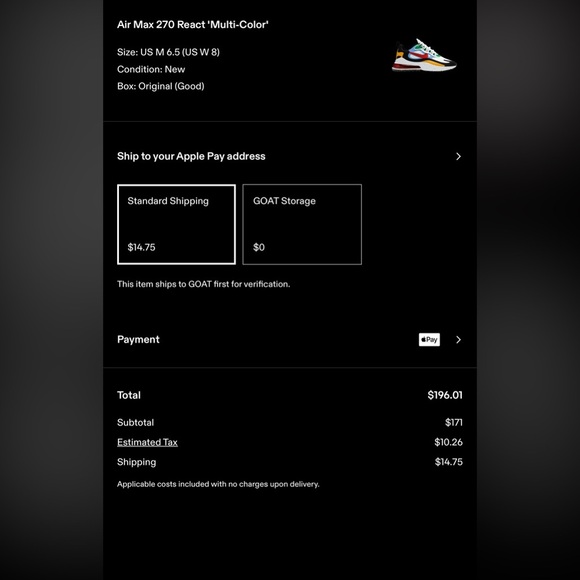This screenshot has height=580, width=580.
Task: Click the size US M 6.5 text
Action: pyautogui.click(x=168, y=52)
